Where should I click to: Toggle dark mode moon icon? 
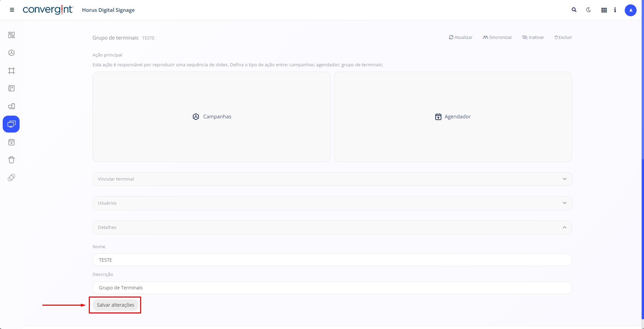coord(589,10)
